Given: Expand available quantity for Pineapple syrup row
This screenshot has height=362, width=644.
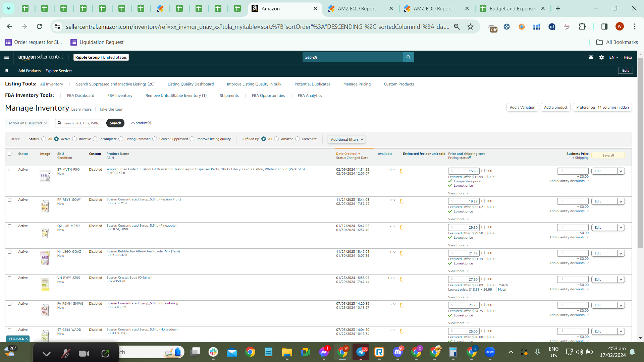Looking at the screenshot, I should tap(394, 226).
